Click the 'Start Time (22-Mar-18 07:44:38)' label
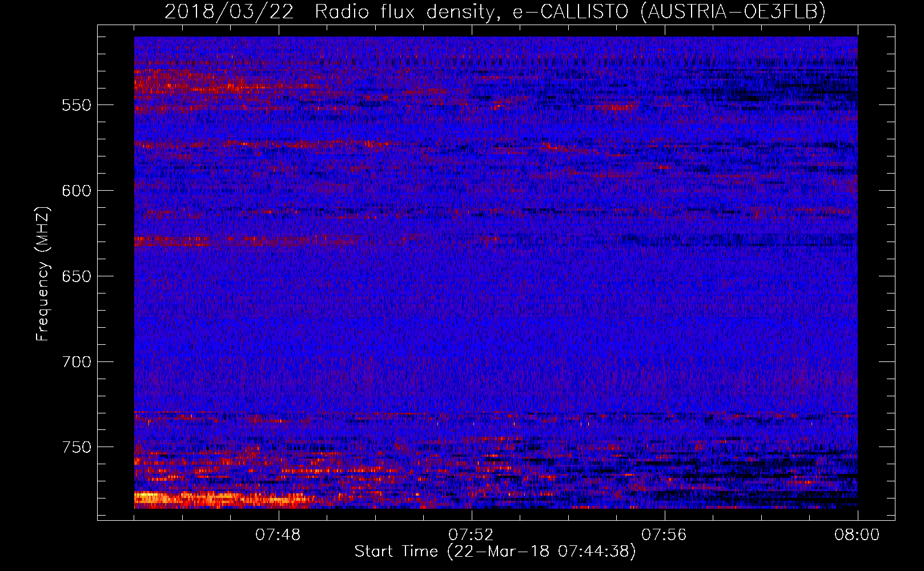This screenshot has height=571, width=924. [495, 552]
